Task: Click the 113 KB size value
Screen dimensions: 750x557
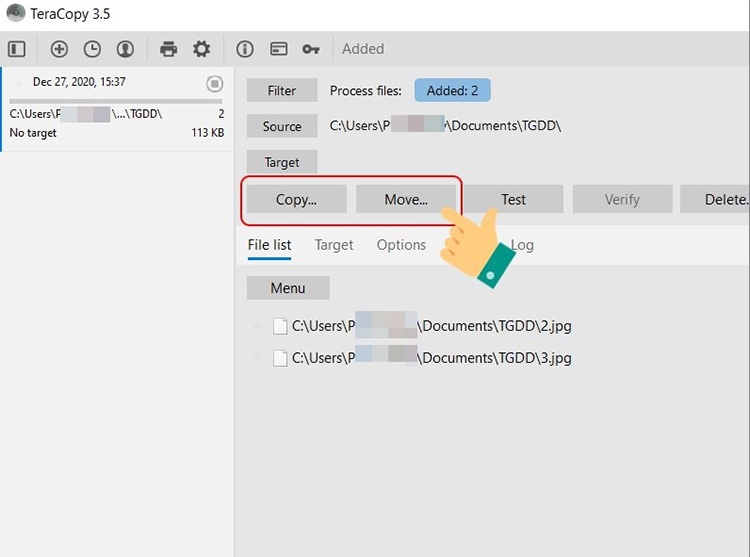Action: coord(208,132)
